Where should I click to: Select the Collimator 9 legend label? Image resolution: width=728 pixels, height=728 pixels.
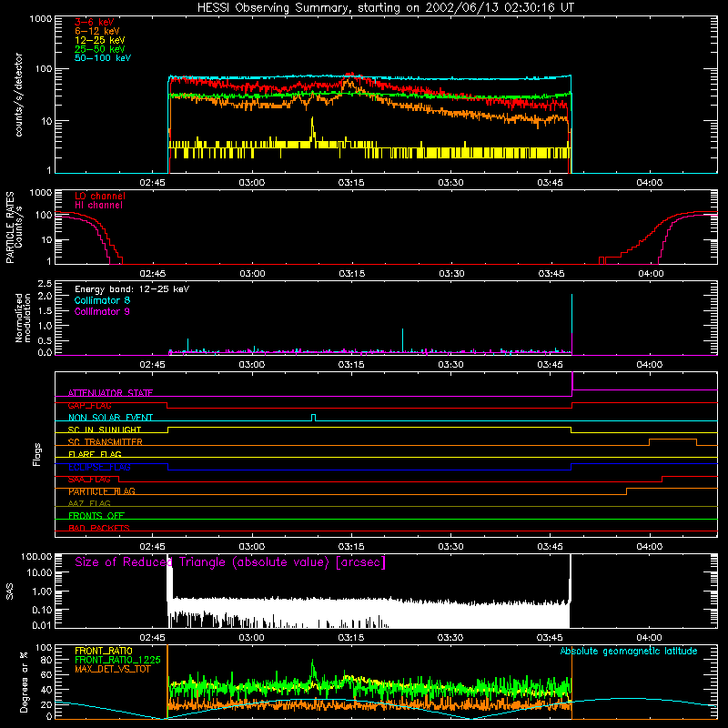tap(102, 311)
